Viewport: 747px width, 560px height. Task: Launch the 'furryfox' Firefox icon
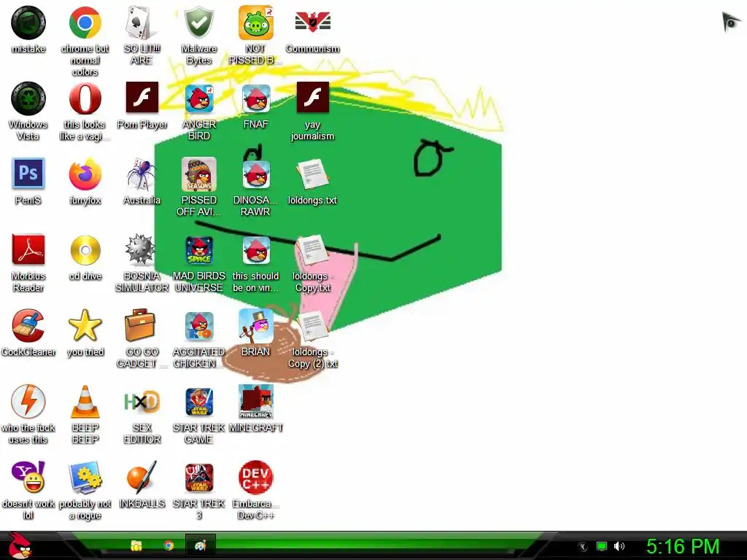pos(85,174)
